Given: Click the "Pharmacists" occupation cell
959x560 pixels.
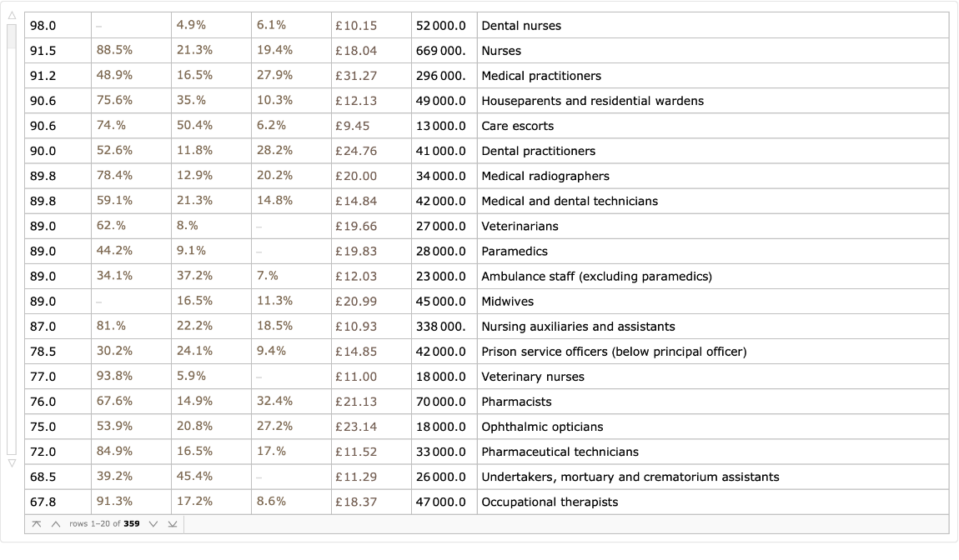Looking at the screenshot, I should 516,402.
